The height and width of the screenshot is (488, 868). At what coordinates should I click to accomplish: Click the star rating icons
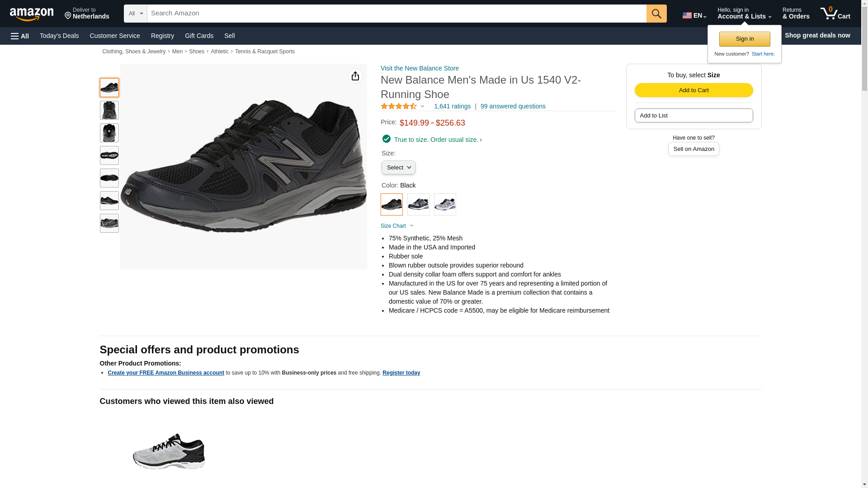click(399, 106)
